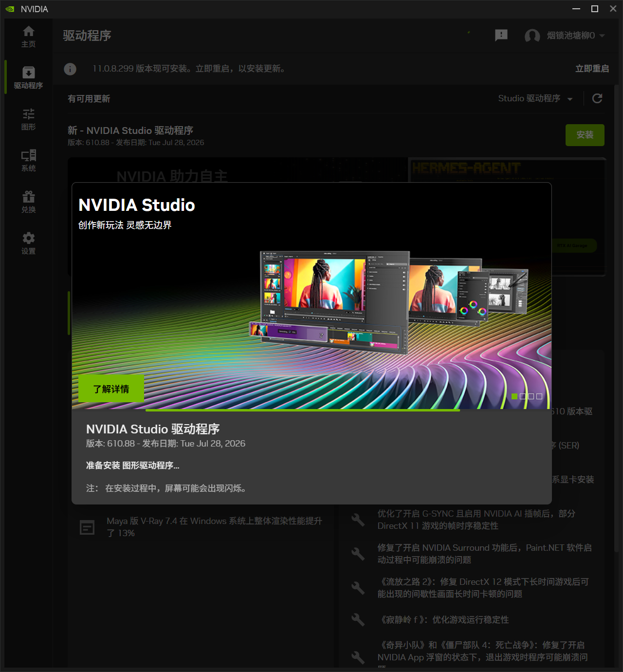Select the second carousel indicator square
The width and height of the screenshot is (623, 672).
pyautogui.click(x=523, y=396)
